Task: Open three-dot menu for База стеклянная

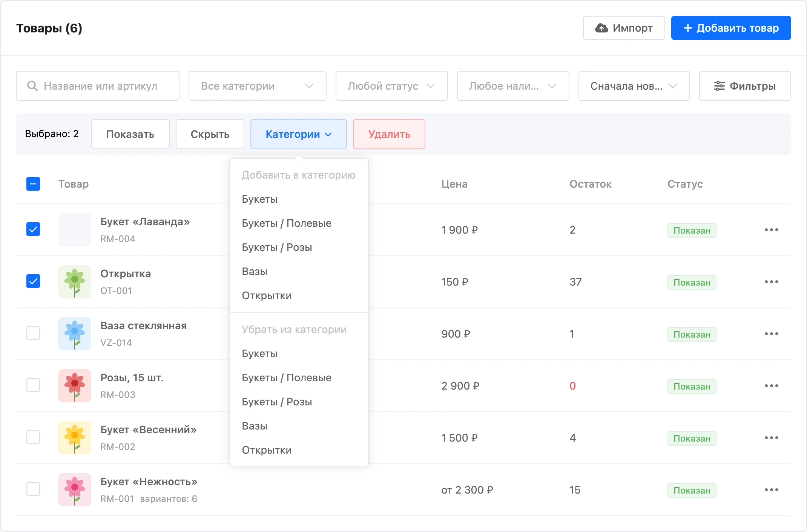Action: (771, 334)
